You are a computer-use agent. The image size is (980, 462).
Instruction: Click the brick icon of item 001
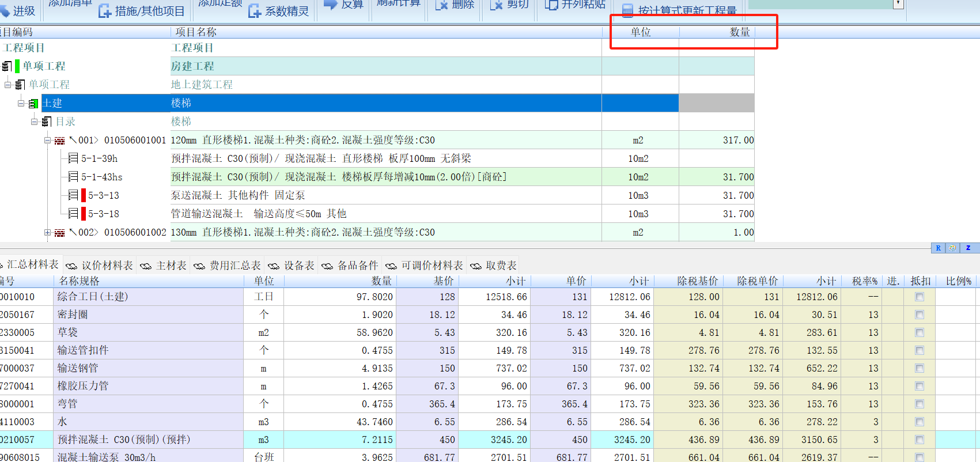point(59,141)
